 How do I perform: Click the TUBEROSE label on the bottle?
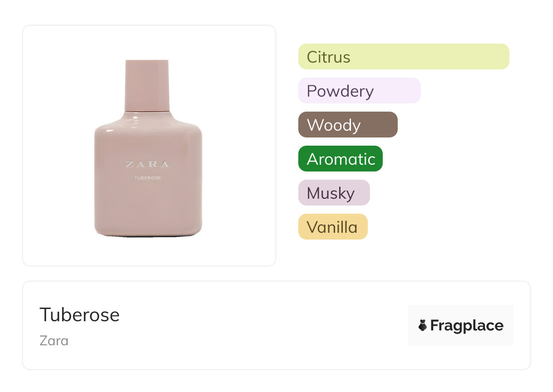147,178
